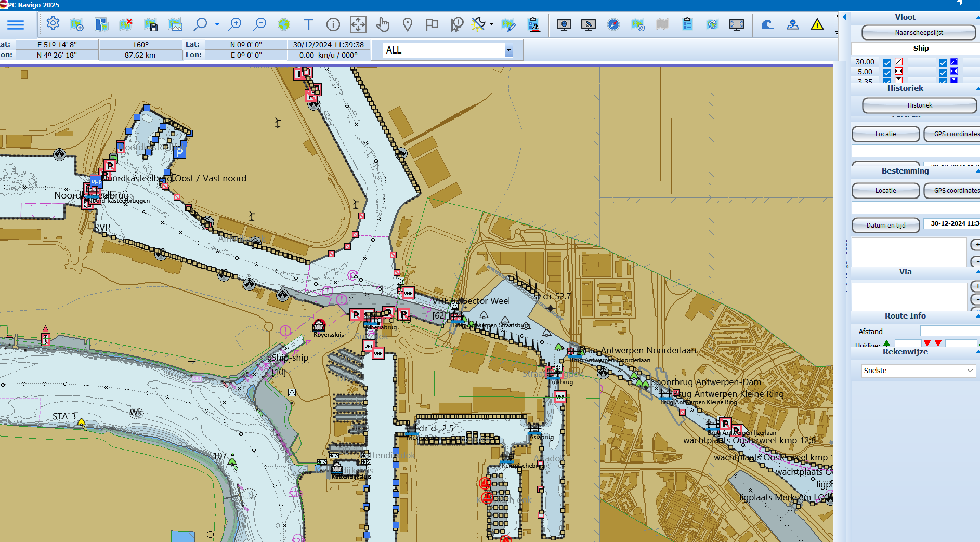Screen dimensions: 980x542
Task: Click the compass icon
Action: pyautogui.click(x=613, y=24)
